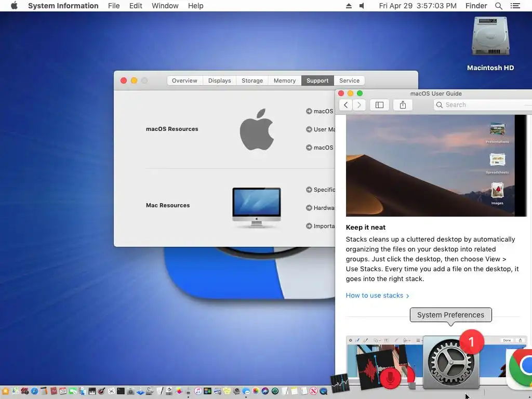532x399 pixels.
Task: Open the 'Hardwa…' Mac Resources link
Action: tap(320, 208)
